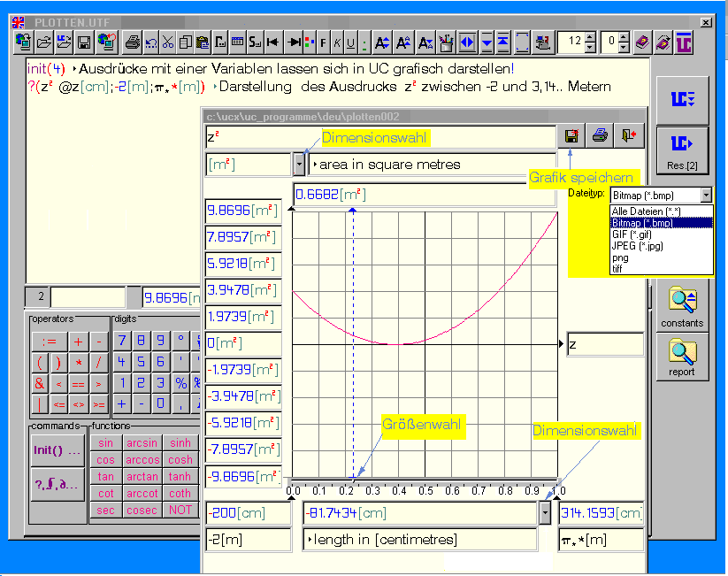Open the dropdown arrow beside -81.7434[cm]
728x576 pixels.
click(x=545, y=513)
